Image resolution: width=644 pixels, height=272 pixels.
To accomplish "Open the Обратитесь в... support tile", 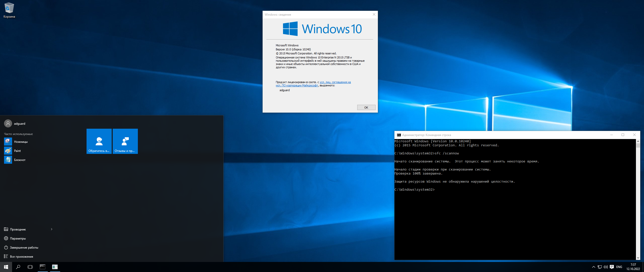I will (x=99, y=141).
